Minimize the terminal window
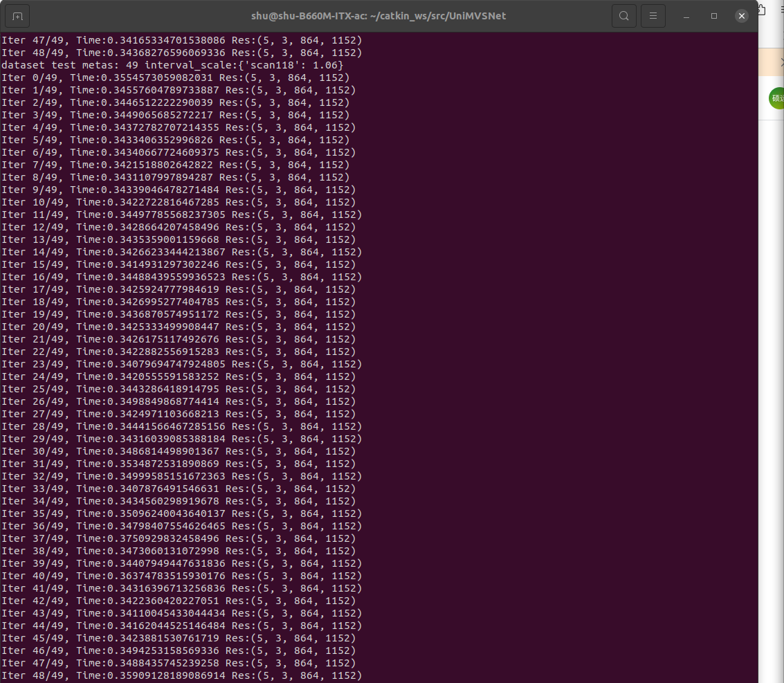The image size is (784, 683). click(686, 16)
